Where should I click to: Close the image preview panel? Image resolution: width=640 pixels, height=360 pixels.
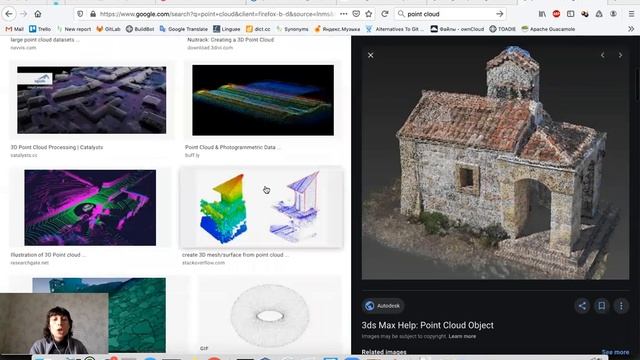[x=371, y=55]
